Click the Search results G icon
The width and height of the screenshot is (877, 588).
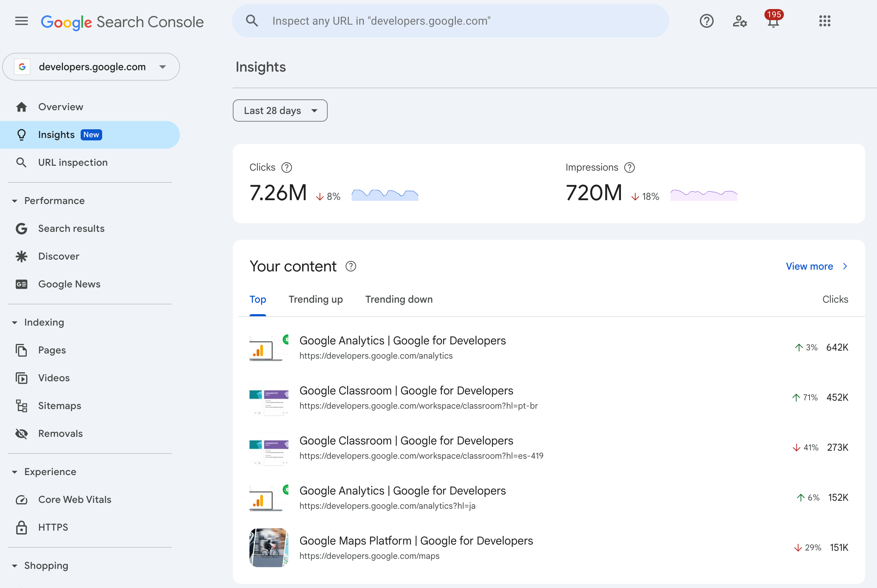[22, 228]
